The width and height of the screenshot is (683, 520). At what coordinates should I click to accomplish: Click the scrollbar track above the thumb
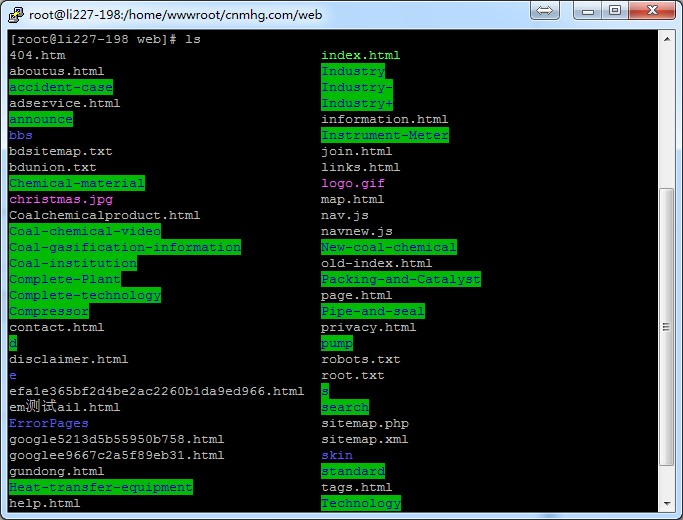click(667, 110)
